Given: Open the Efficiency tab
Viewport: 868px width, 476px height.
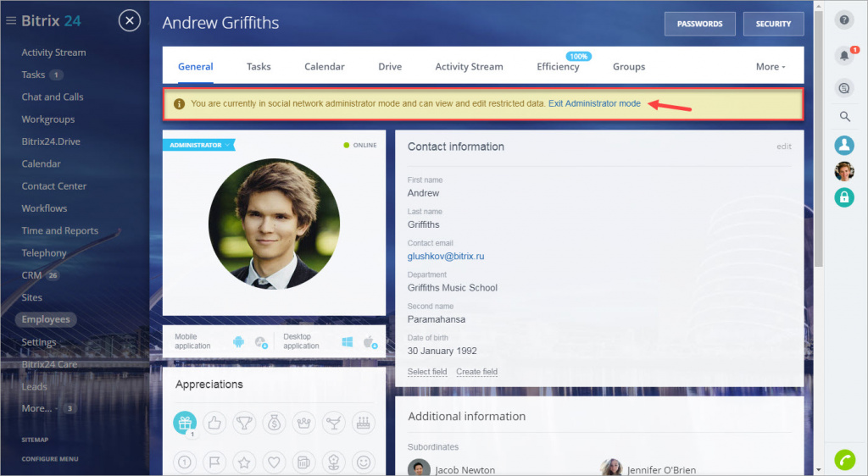Looking at the screenshot, I should (x=558, y=66).
